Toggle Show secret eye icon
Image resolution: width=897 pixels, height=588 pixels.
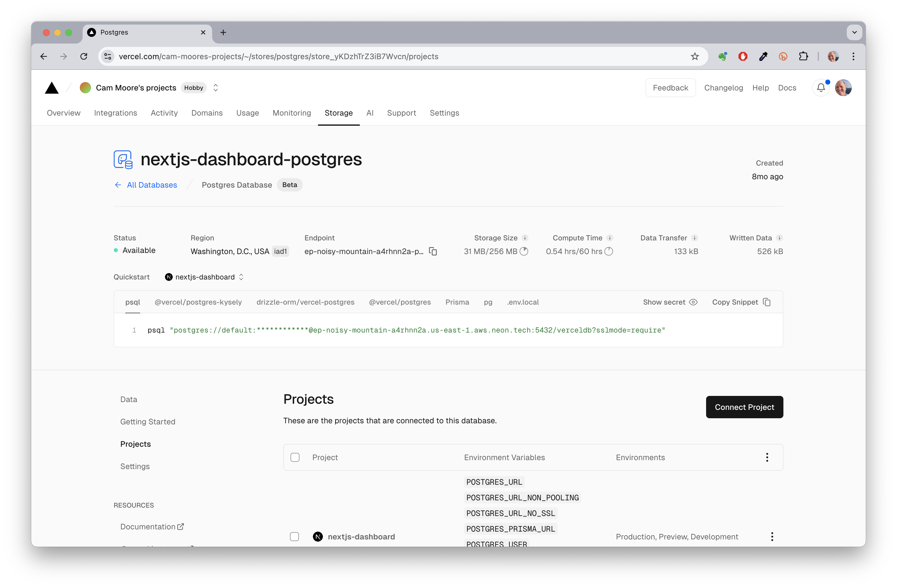[693, 302]
